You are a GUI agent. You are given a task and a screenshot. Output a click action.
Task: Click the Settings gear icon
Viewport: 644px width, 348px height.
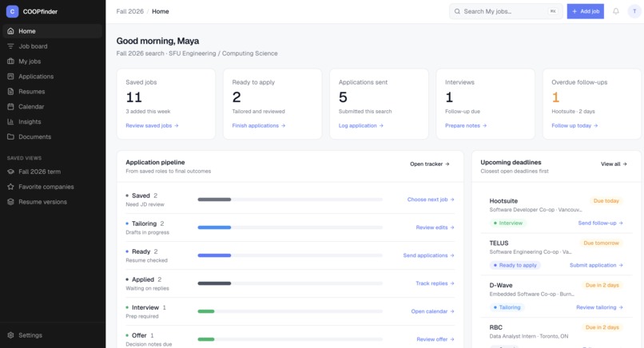point(10,335)
